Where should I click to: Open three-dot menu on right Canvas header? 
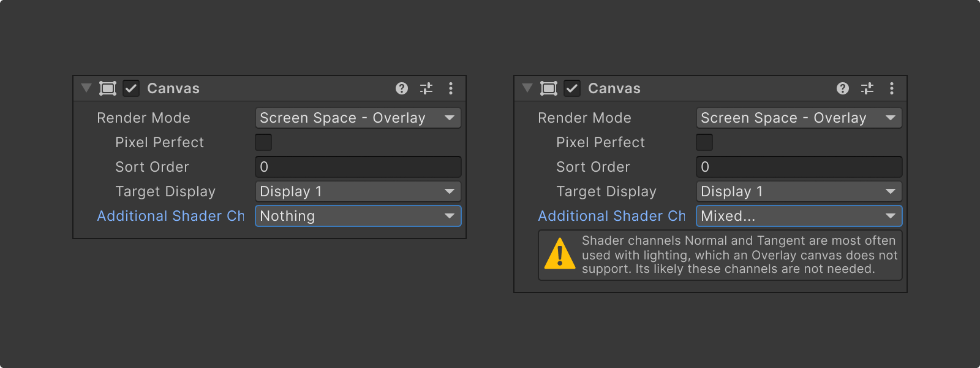click(892, 88)
